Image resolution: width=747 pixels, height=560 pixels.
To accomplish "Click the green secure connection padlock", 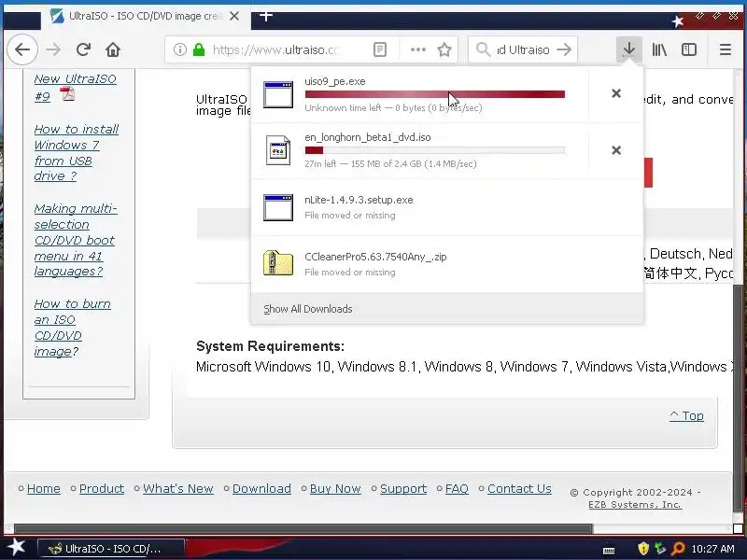I will pos(199,49).
